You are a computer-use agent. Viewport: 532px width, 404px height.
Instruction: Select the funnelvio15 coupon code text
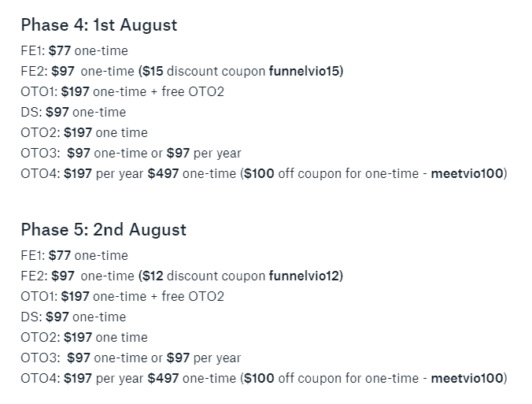[305, 72]
